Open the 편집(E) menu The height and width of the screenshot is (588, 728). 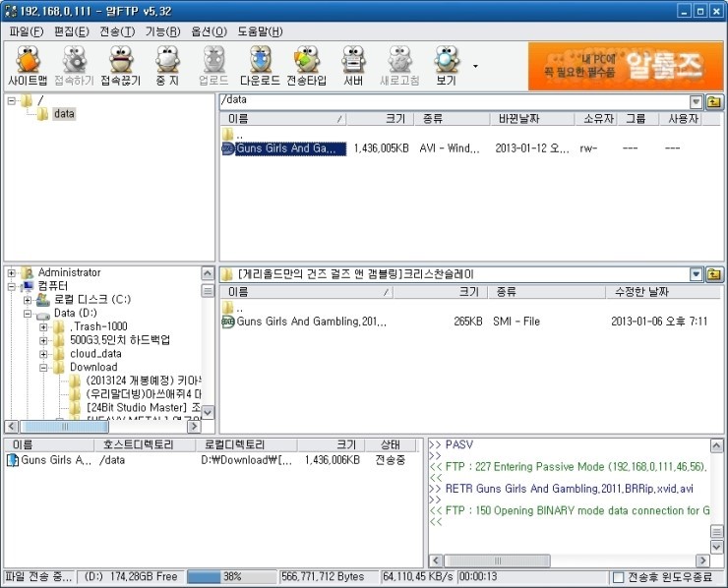[72, 31]
